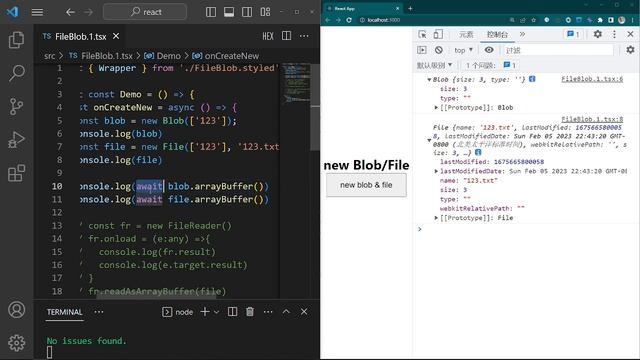640x360 pixels.
Task: Toggle the device toolbar in DevTools
Action: click(438, 34)
